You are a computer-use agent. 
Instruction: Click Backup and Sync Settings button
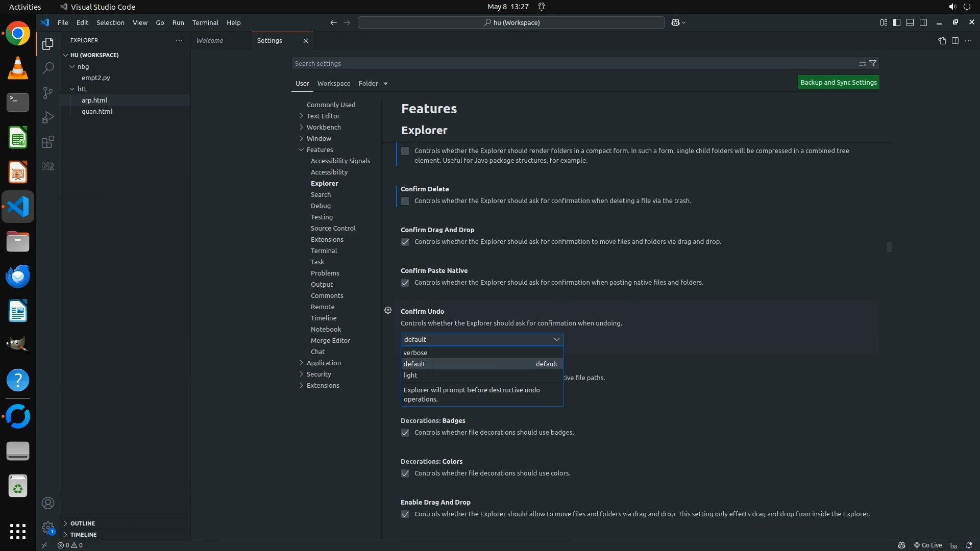838,82
